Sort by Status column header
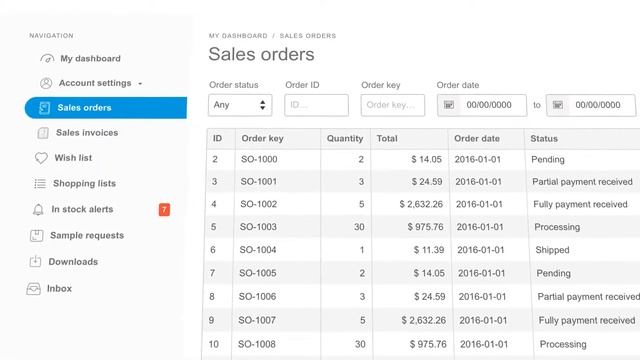Viewport: 640px width, 360px height. (x=544, y=139)
